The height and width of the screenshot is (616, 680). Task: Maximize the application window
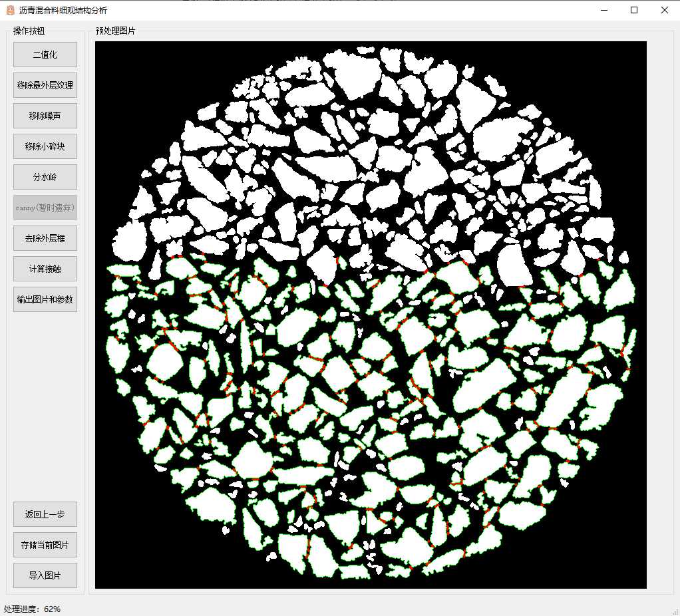pos(634,10)
